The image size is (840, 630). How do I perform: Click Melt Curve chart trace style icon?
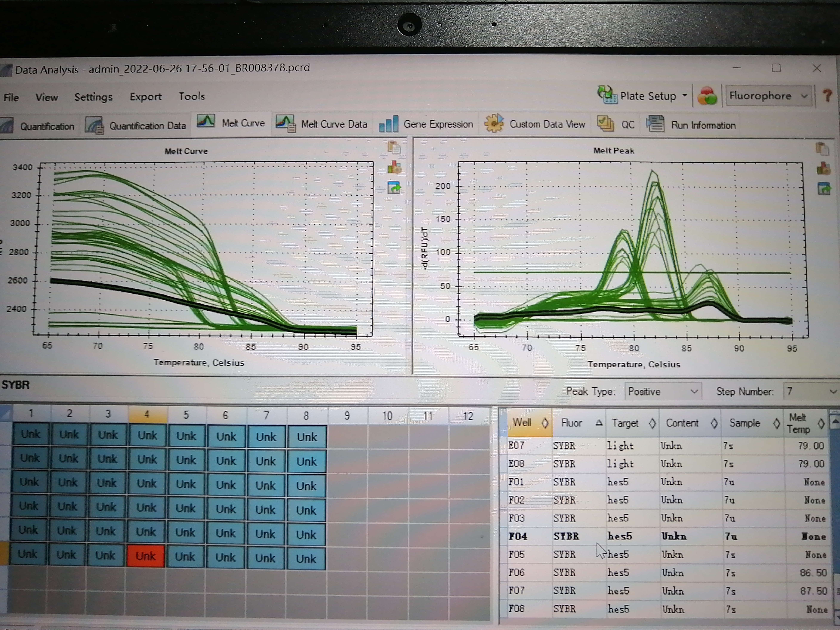pyautogui.click(x=394, y=167)
